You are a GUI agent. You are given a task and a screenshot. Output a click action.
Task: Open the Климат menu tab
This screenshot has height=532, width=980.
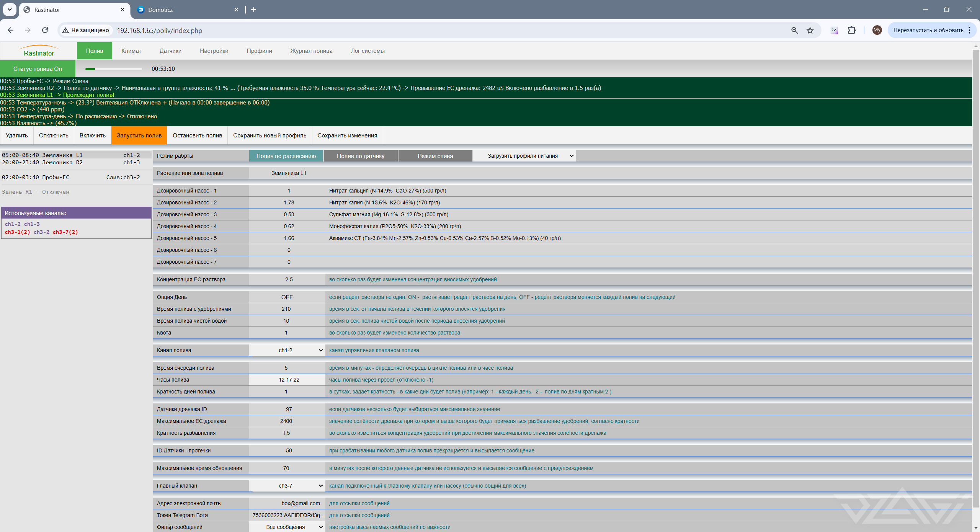(131, 51)
